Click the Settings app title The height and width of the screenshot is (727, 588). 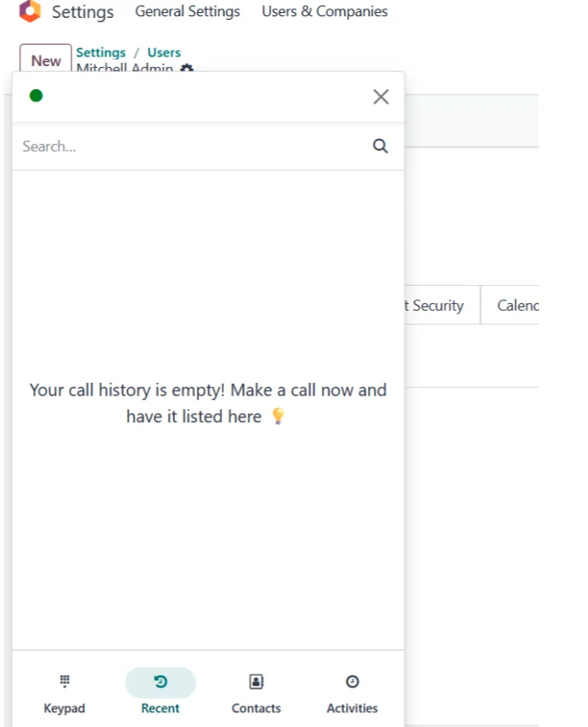pos(82,12)
